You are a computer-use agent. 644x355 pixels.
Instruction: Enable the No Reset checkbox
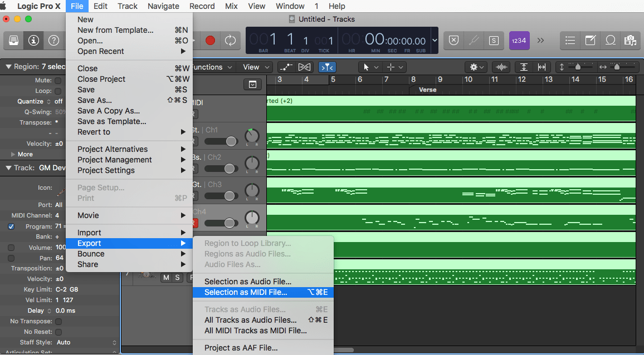58,332
